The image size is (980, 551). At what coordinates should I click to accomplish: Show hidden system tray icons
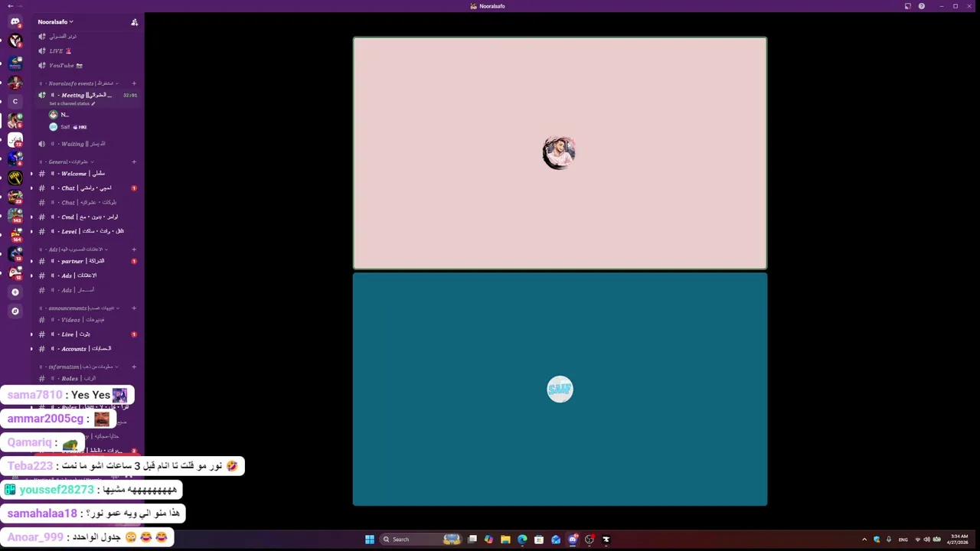[x=864, y=540]
